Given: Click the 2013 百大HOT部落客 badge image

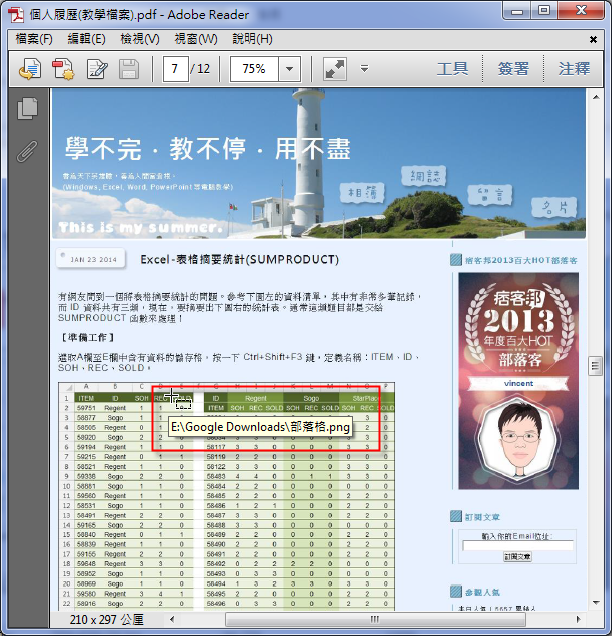Looking at the screenshot, I should (x=518, y=381).
